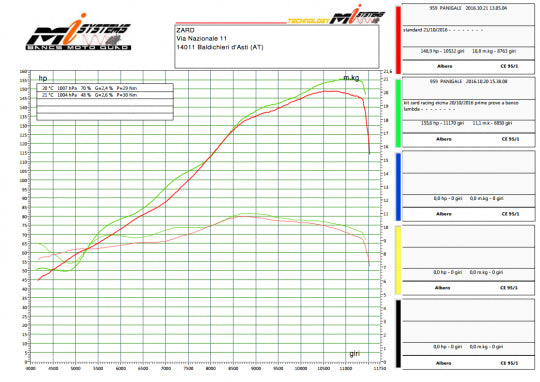Click the '28 °C 1007 hPa' conditions row
Viewport: 540px width, 382px height.
(x=105, y=88)
